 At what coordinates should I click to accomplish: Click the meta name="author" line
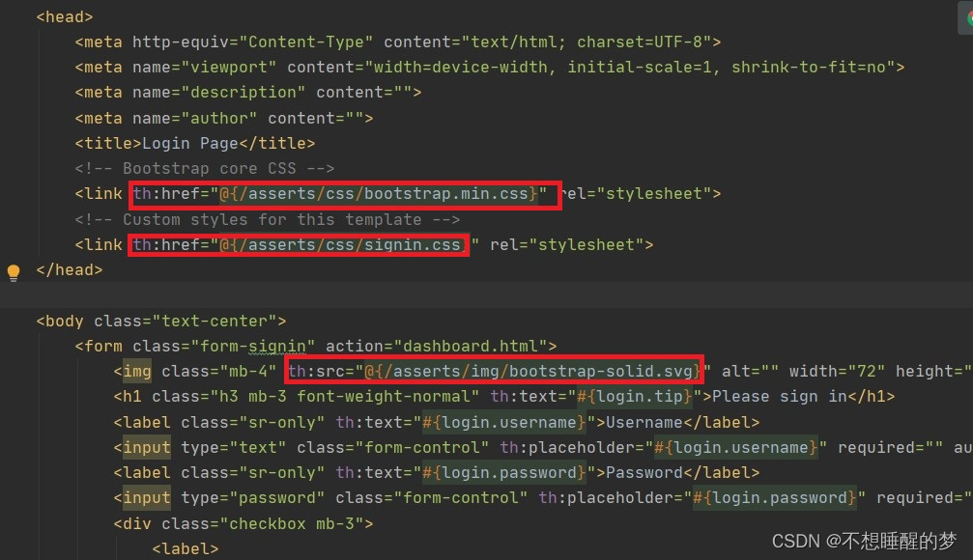coord(224,118)
